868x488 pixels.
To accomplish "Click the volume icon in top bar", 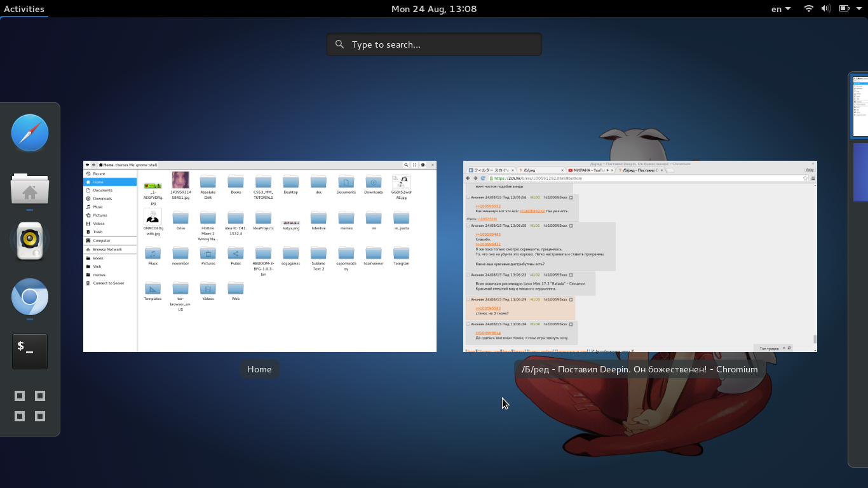I will (x=826, y=9).
